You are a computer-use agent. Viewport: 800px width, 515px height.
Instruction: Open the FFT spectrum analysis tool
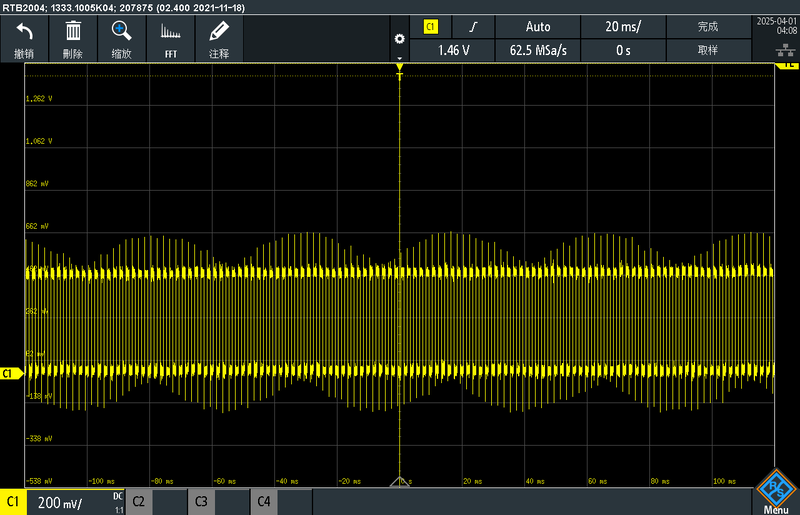(170, 38)
